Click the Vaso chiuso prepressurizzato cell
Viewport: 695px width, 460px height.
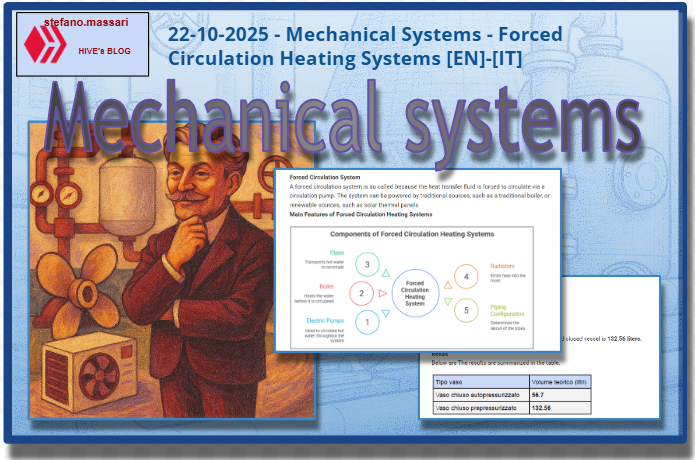coord(481,408)
